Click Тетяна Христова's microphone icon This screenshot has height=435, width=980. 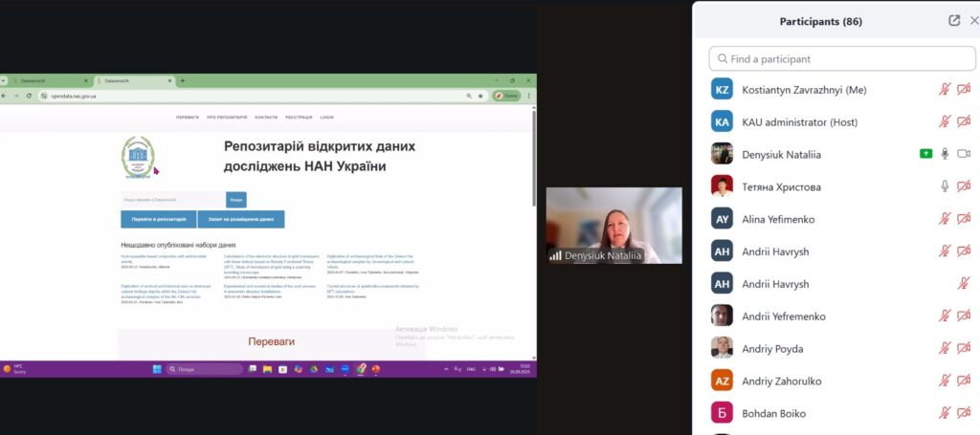[945, 186]
